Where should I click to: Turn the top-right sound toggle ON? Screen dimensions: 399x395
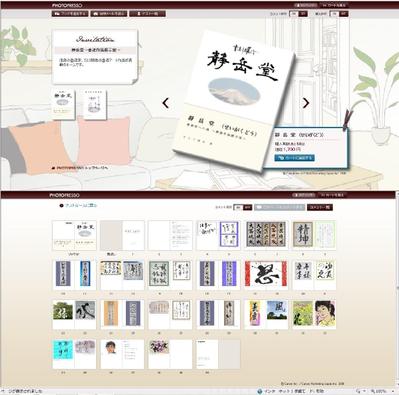click(334, 14)
